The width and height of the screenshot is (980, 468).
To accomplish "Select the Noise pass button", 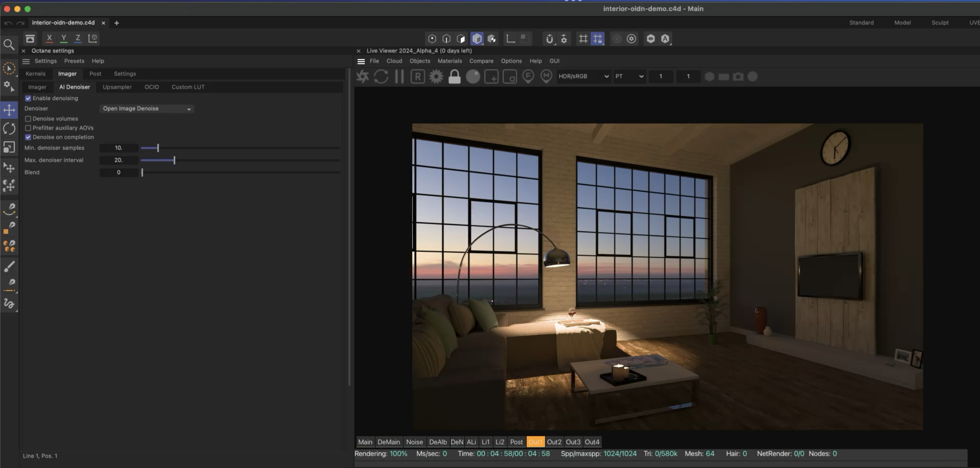I will click(x=414, y=442).
